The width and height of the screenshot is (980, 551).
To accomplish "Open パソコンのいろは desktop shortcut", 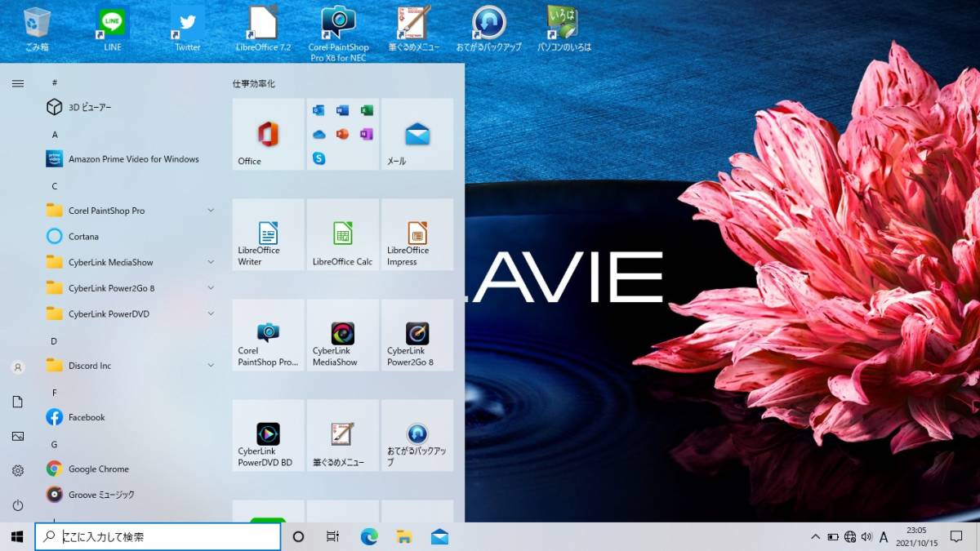I will click(x=563, y=29).
